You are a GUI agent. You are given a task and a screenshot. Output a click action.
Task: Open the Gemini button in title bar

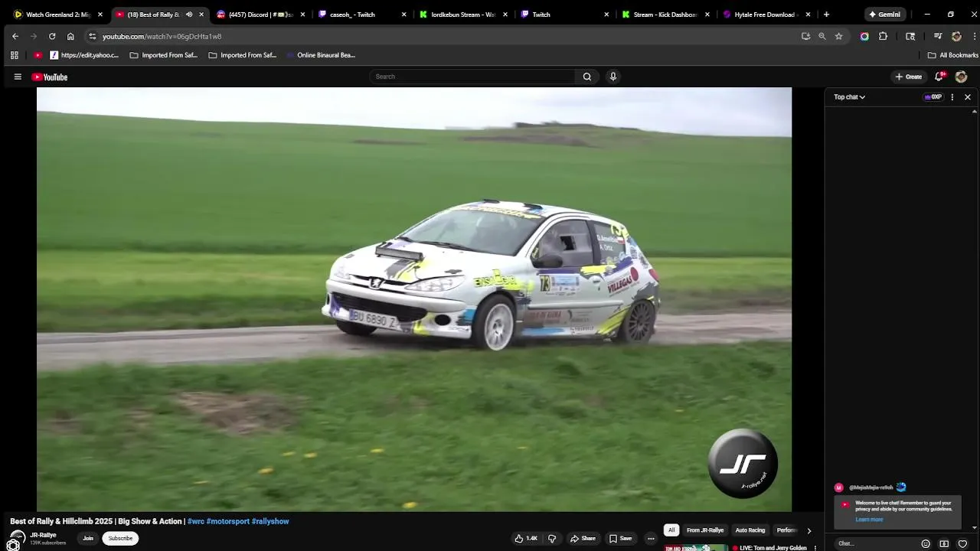884,15
